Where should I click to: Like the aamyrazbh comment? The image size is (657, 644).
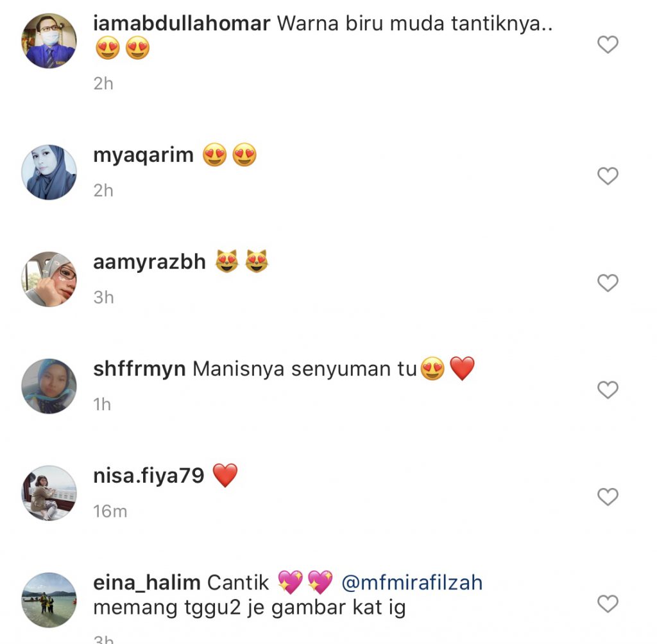608,283
